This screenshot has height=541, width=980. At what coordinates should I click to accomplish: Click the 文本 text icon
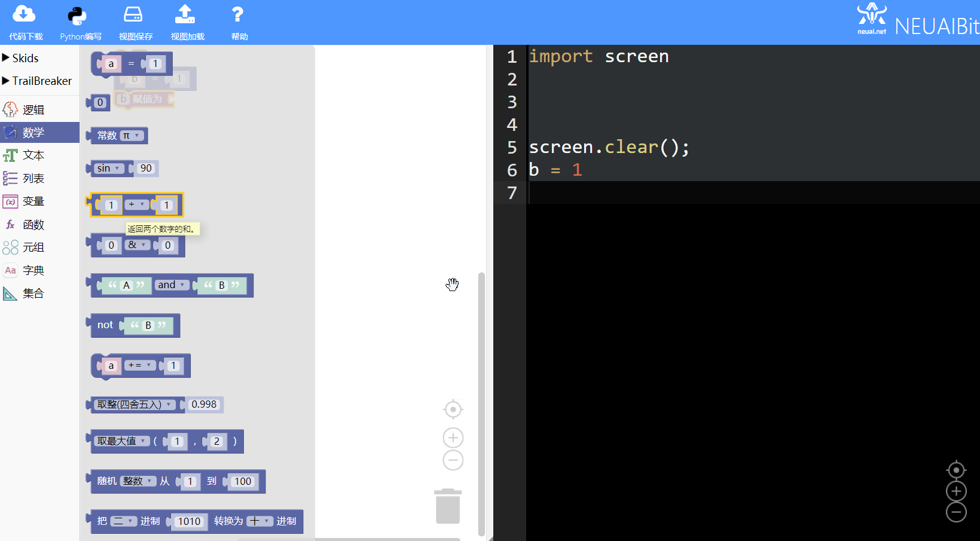pyautogui.click(x=10, y=155)
